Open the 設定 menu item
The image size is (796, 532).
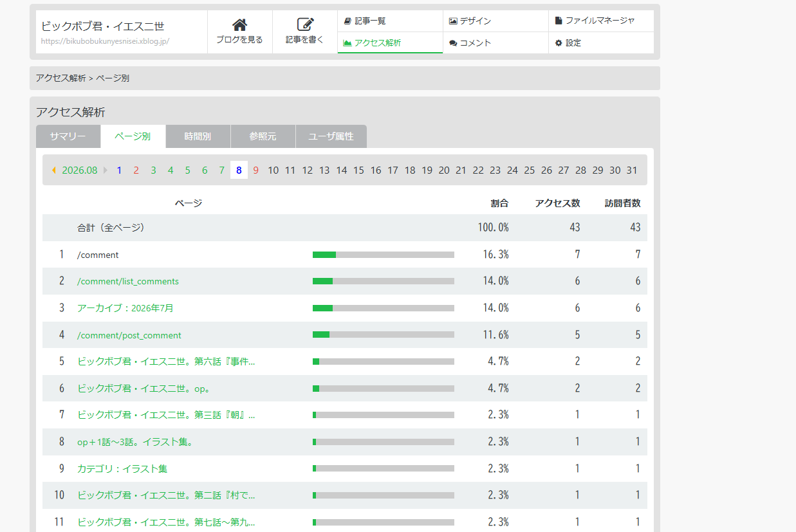(601, 43)
